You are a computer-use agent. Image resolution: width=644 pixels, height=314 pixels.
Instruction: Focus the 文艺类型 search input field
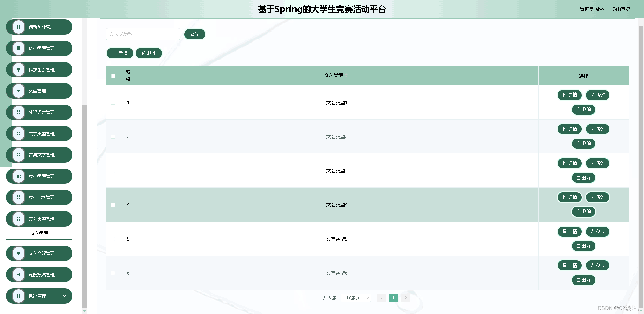tap(143, 34)
